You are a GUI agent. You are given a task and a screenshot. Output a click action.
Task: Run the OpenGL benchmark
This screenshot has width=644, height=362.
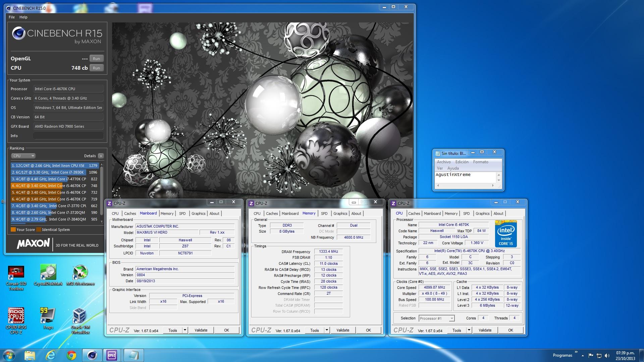[x=96, y=59]
